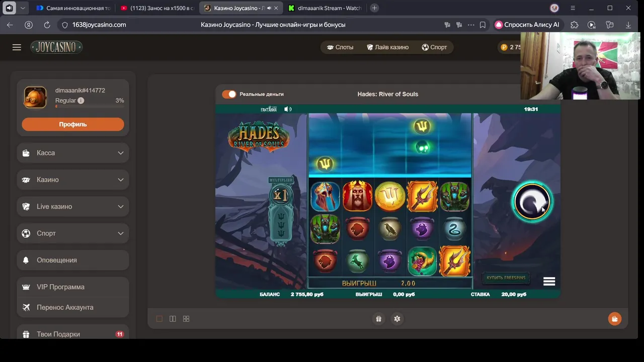
Task: Click the Hades: River of Souls title
Action: 388,94
